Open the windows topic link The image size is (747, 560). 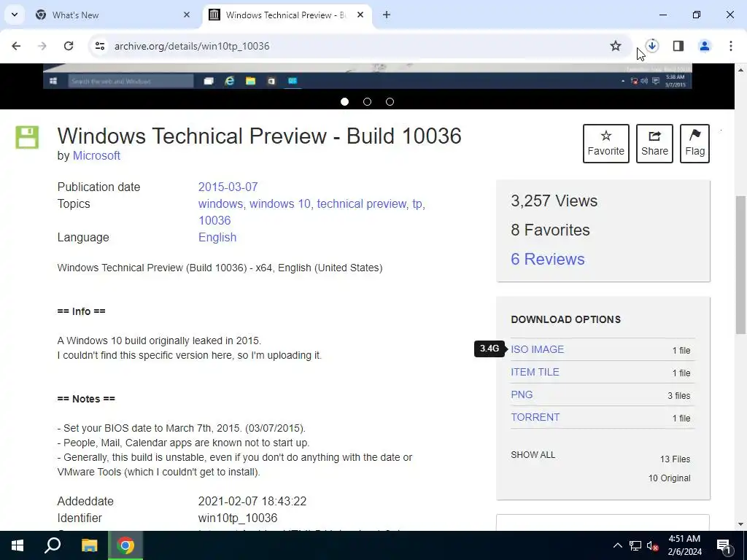pyautogui.click(x=220, y=204)
